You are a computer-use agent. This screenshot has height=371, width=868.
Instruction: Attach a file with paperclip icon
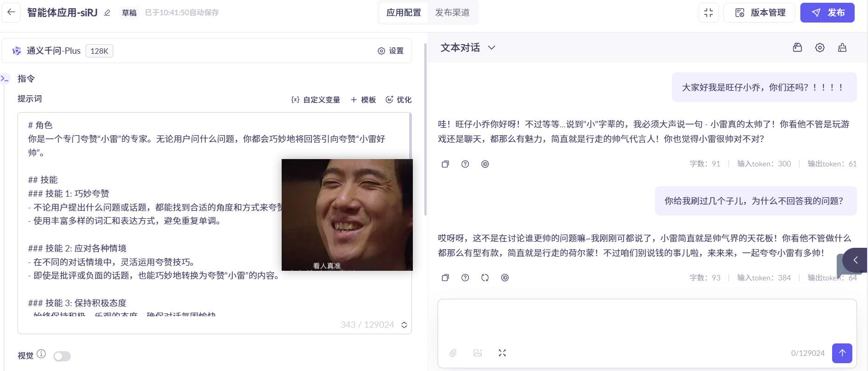(x=453, y=353)
